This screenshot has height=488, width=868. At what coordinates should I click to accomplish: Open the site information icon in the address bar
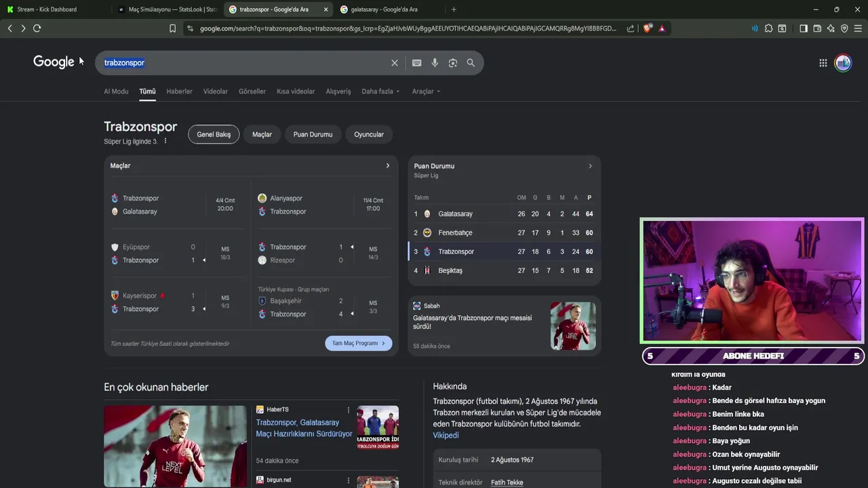(x=190, y=28)
